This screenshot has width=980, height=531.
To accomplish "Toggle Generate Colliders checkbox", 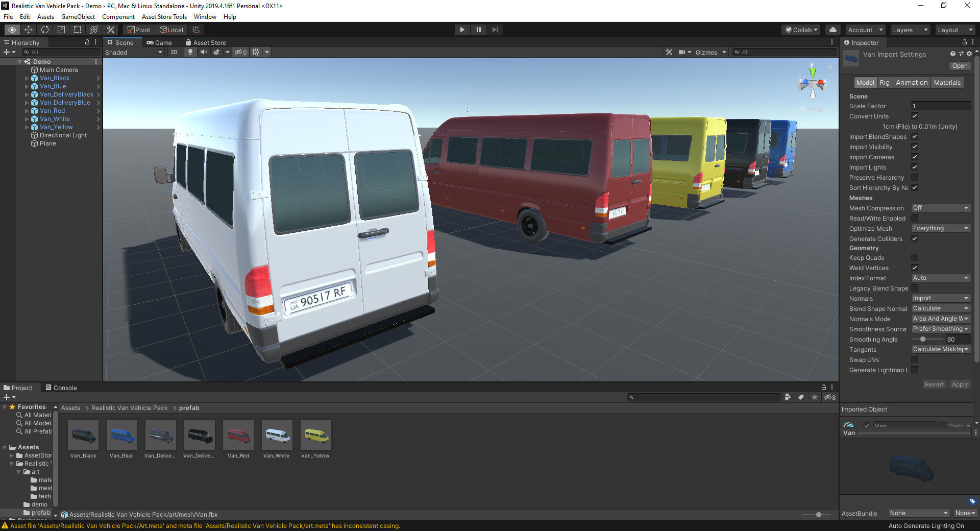I will click(x=915, y=238).
